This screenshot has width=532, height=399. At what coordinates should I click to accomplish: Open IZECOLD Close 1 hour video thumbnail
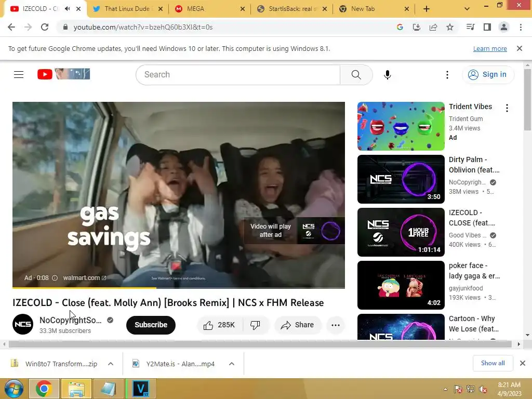401,232
